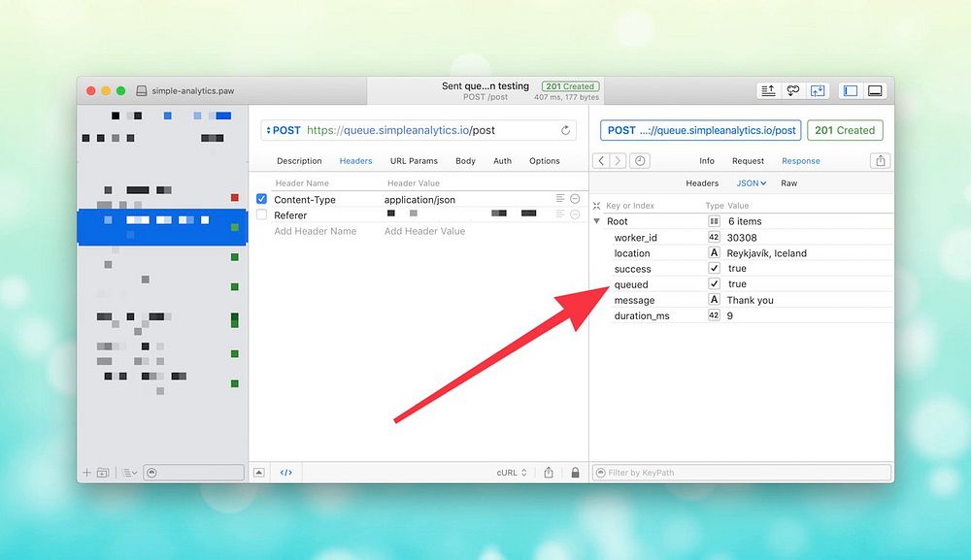Collapse the Root tree node
Image resolution: width=971 pixels, height=560 pixels.
coord(596,221)
